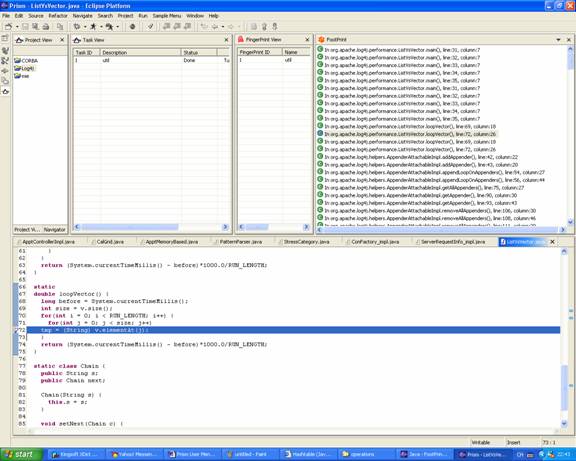Click the FingerPrint ID column header
This screenshot has width=576, height=461.
[x=260, y=52]
